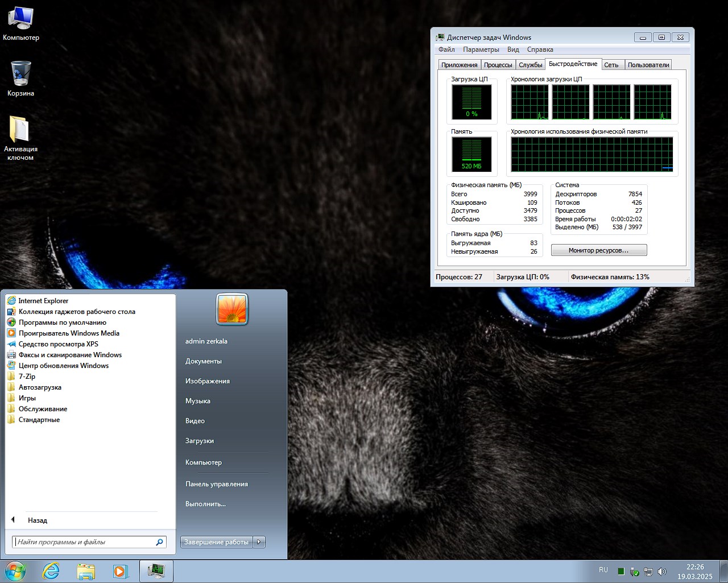The width and height of the screenshot is (728, 583).
Task: Open Загрузки from the Start menu
Action: coord(200,441)
